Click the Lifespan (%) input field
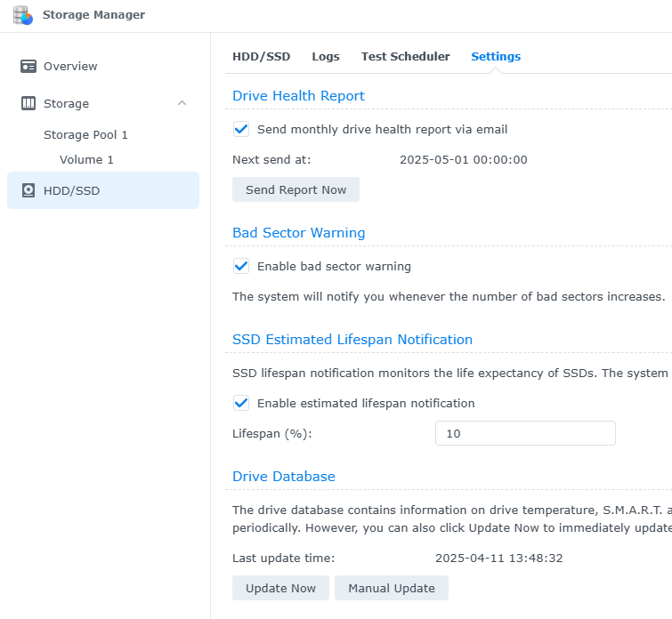The image size is (672, 619). point(525,433)
